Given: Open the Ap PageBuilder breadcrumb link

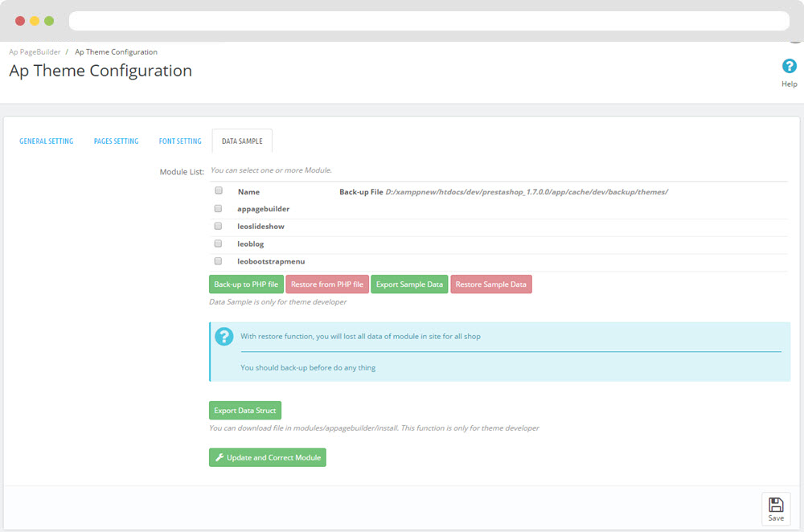Looking at the screenshot, I should click(x=35, y=52).
